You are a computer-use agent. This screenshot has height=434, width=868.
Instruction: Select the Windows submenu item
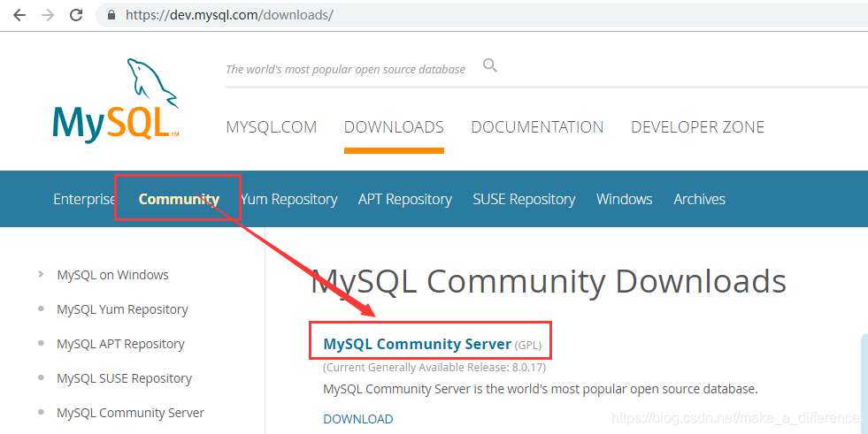(624, 199)
